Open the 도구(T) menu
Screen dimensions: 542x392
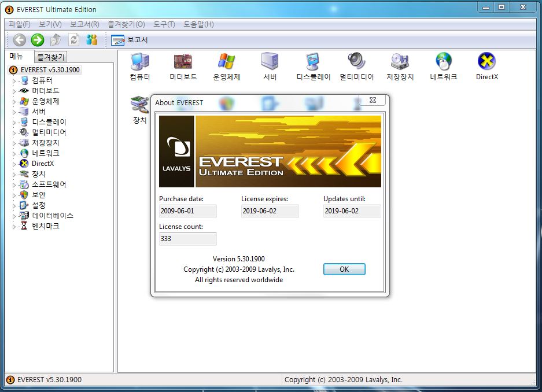pos(164,24)
